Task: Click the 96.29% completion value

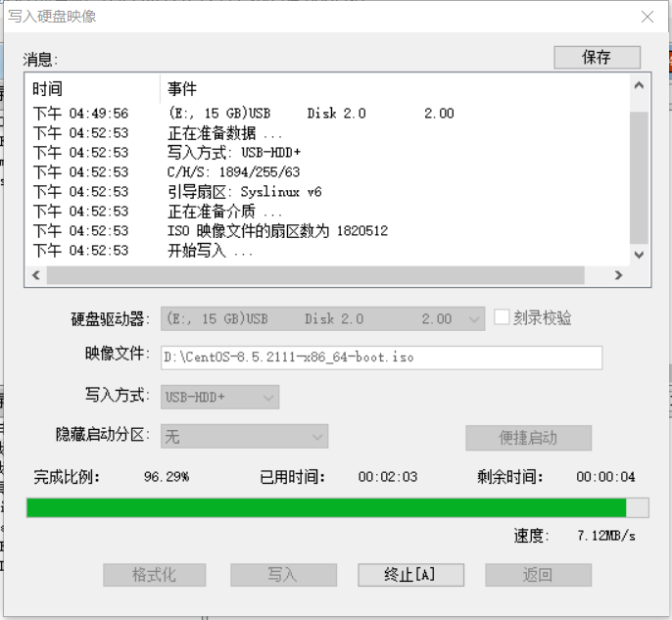Action: coord(167,476)
